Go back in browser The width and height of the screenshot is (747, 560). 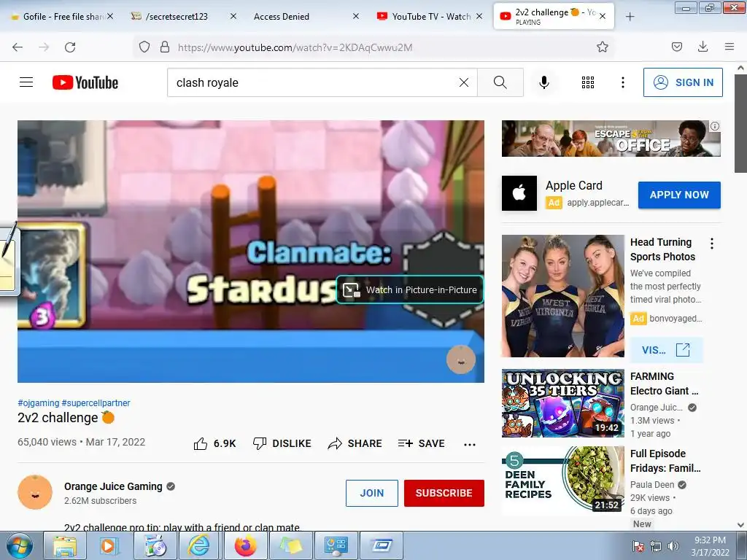tap(18, 47)
